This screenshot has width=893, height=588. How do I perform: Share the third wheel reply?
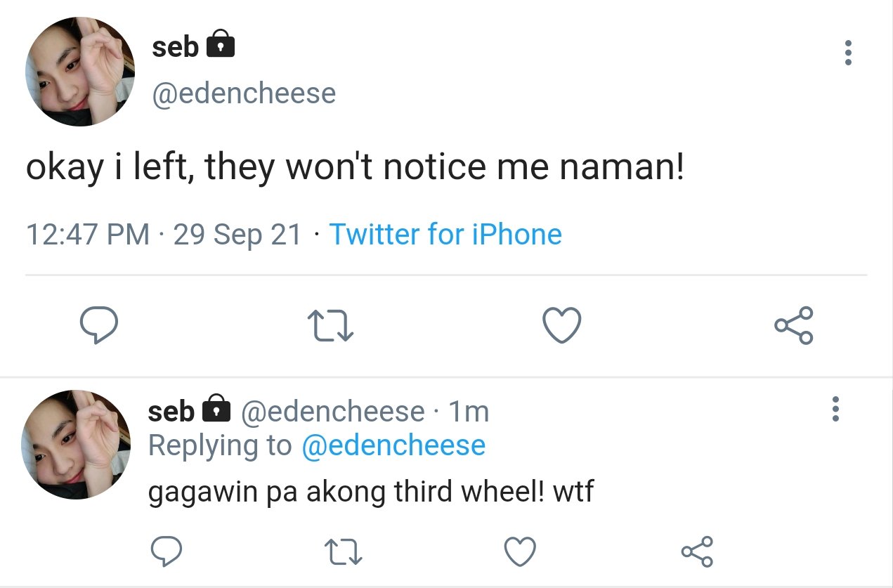pos(697,551)
